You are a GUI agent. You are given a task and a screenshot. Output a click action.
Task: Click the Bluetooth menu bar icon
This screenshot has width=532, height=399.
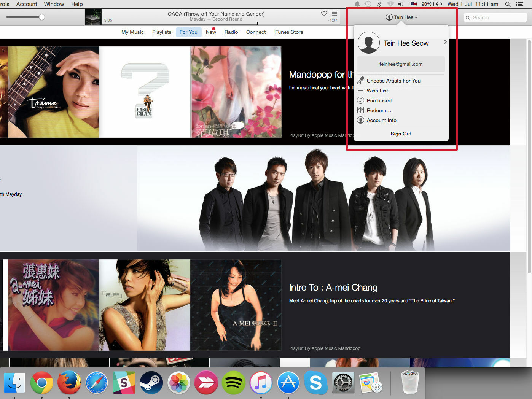[379, 4]
